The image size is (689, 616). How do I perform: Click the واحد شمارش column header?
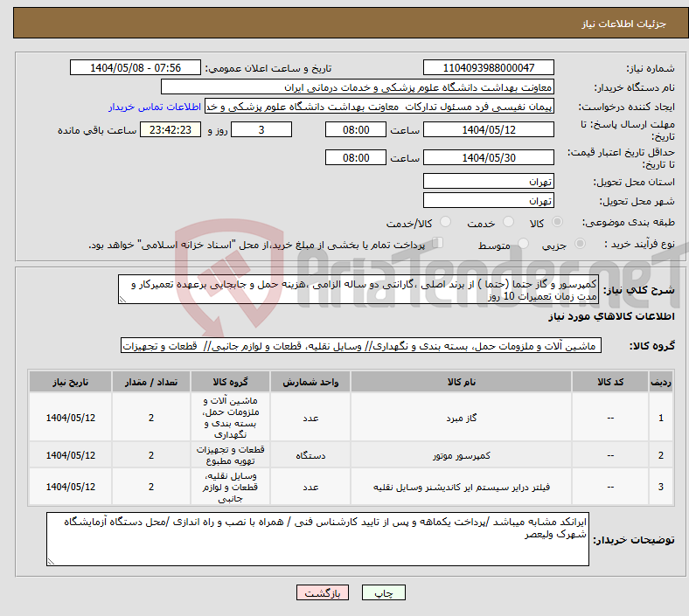310,382
